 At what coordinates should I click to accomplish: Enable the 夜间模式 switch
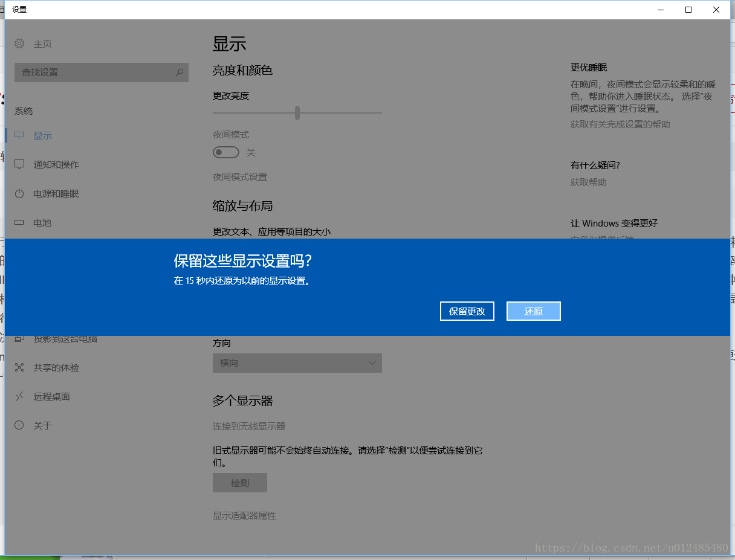226,152
